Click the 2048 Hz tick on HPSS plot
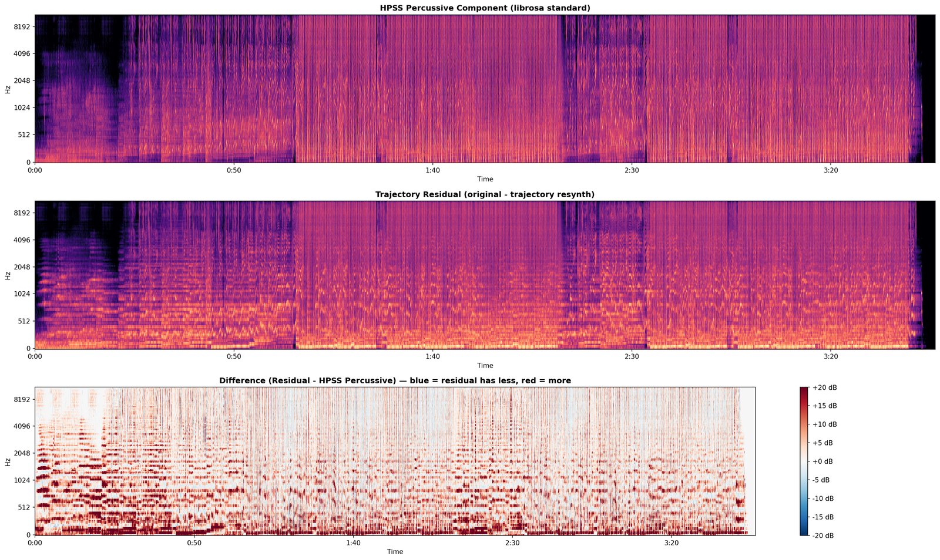The image size is (940, 560). click(x=21, y=80)
